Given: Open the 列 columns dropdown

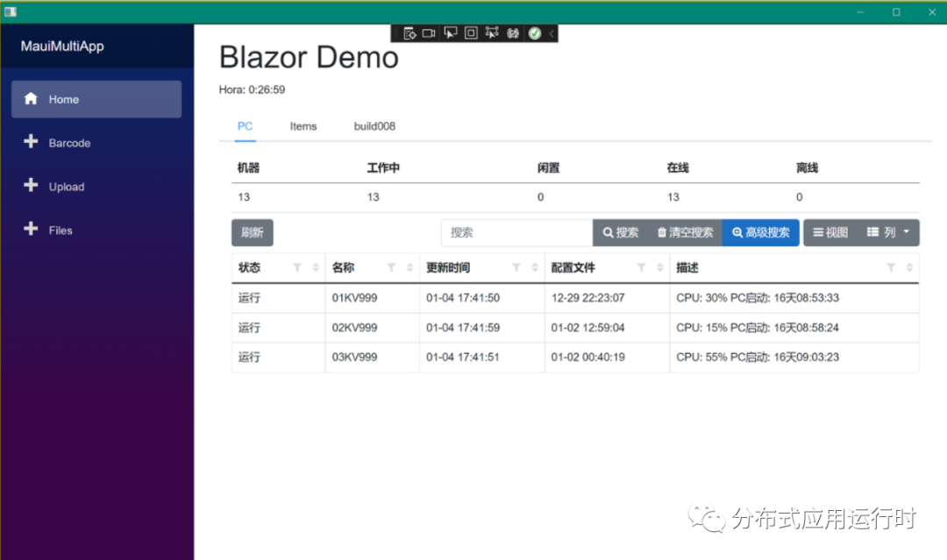Looking at the screenshot, I should tap(888, 232).
